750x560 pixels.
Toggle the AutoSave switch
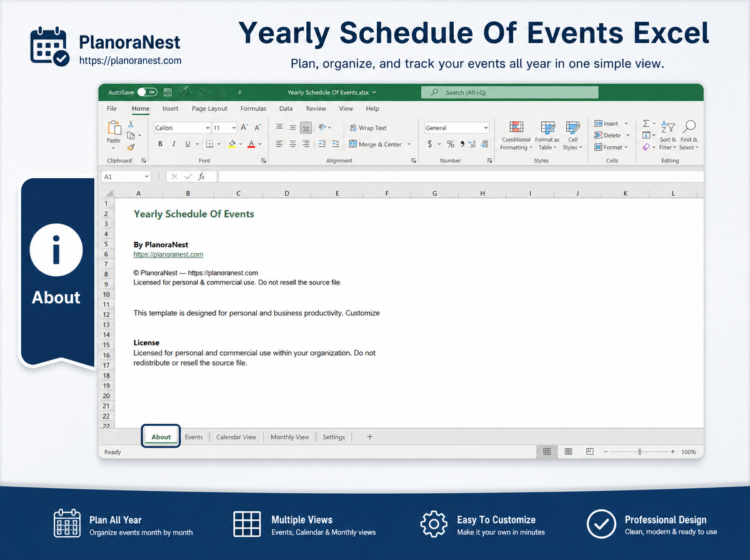147,92
